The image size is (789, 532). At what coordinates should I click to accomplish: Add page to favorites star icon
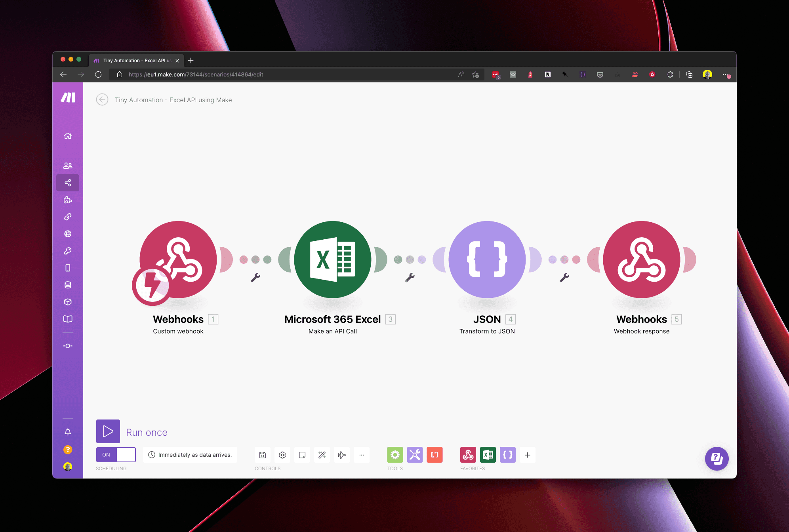click(476, 74)
